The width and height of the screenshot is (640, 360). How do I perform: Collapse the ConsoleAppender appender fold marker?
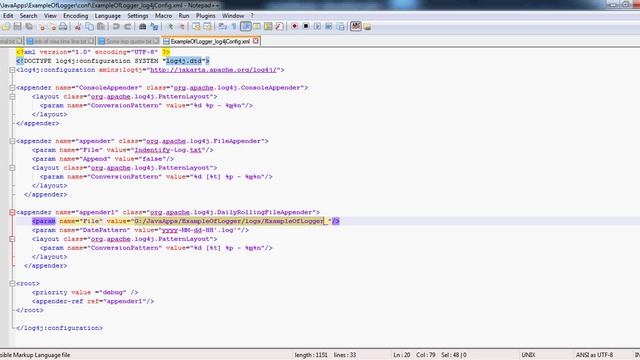click(x=12, y=88)
